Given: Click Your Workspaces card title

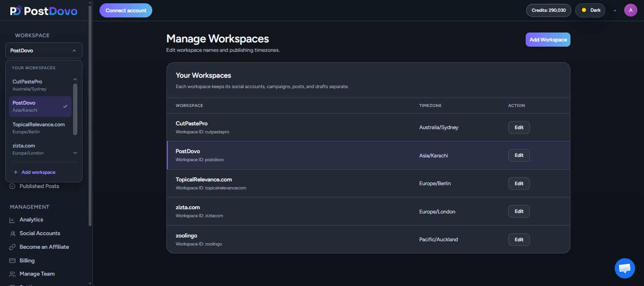Looking at the screenshot, I should point(203,75).
